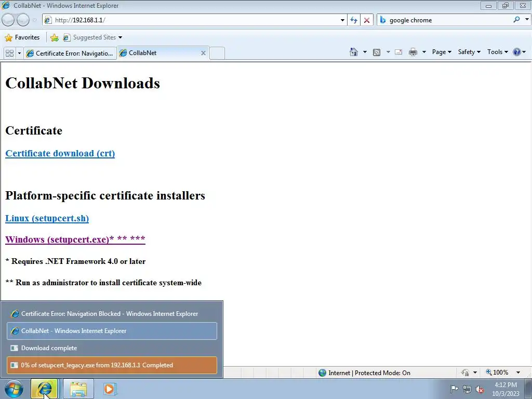Expand the Feeds dropdown arrow
Screen dimensions: 532x399
(388, 52)
